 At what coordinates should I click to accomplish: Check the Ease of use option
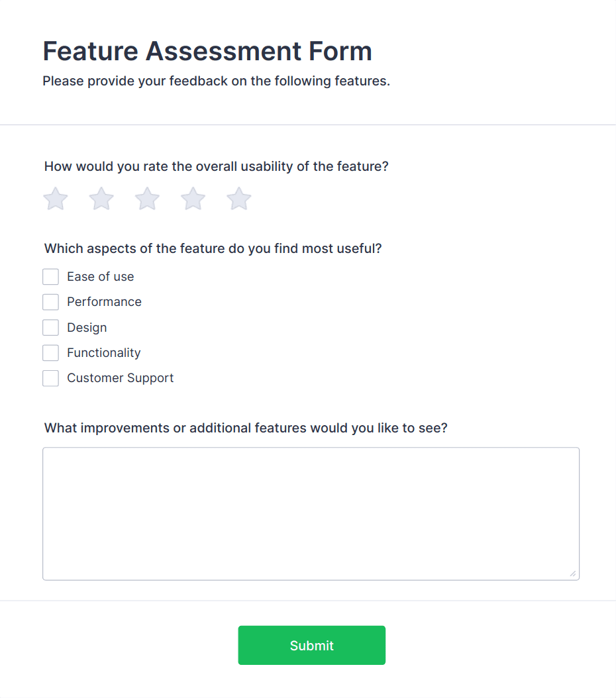coord(50,276)
